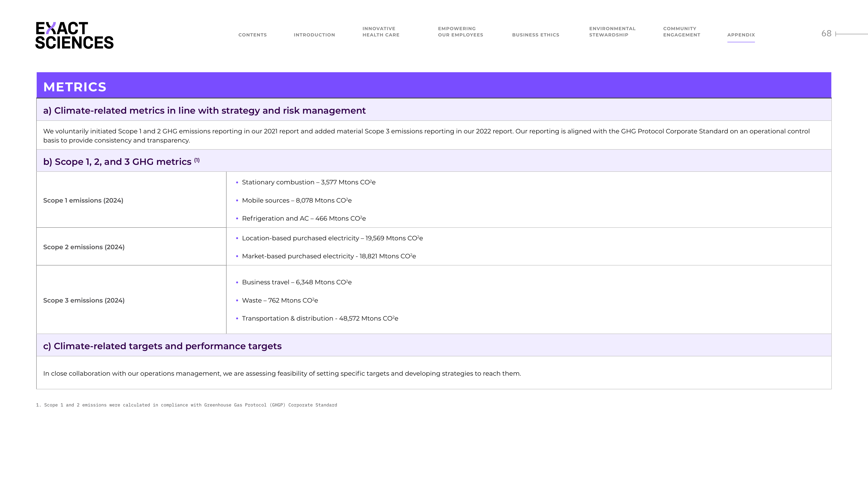This screenshot has width=868, height=488.
Task: Click the GHGP Corporate Standard footnote text
Action: [x=187, y=405]
